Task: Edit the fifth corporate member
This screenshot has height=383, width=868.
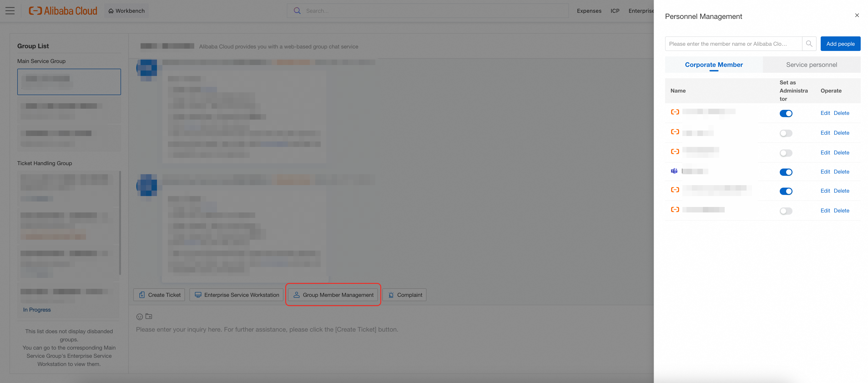Action: click(x=825, y=191)
